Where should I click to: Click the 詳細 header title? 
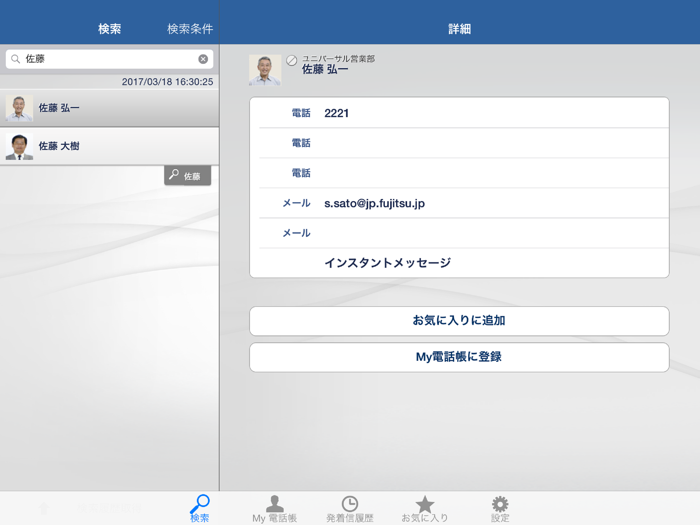coord(460,29)
